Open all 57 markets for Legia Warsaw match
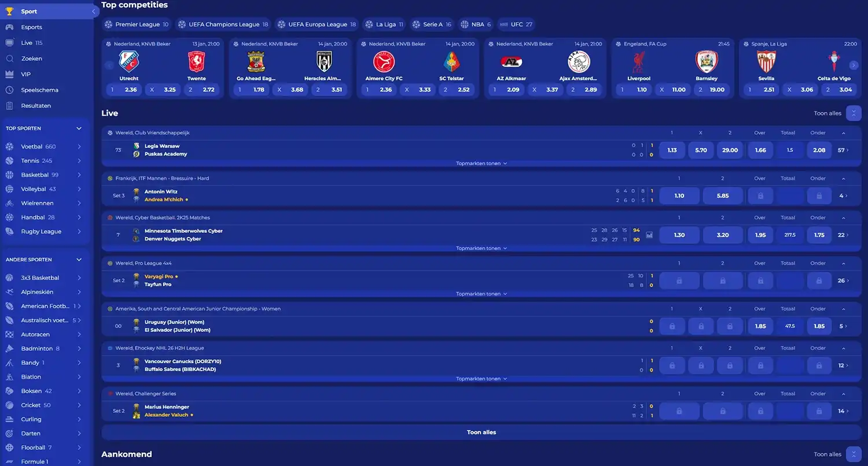868x466 pixels. [843, 150]
